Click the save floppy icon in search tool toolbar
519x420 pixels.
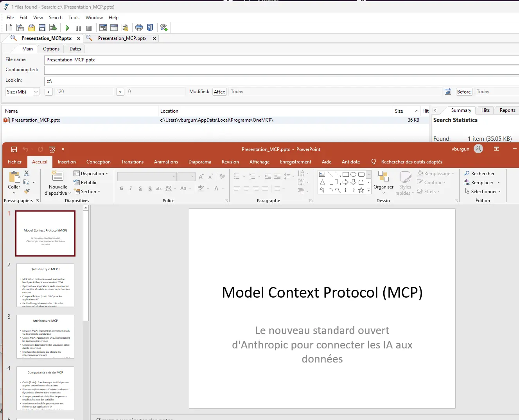pos(42,28)
